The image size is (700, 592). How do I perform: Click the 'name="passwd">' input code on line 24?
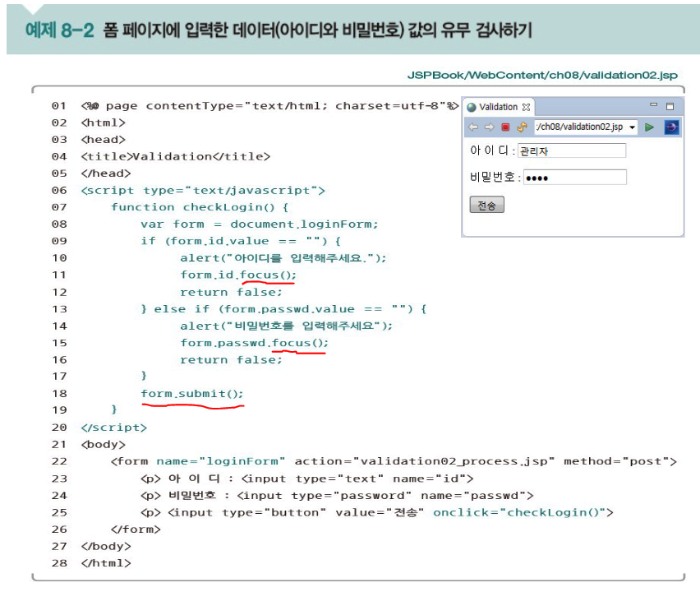coord(477,496)
